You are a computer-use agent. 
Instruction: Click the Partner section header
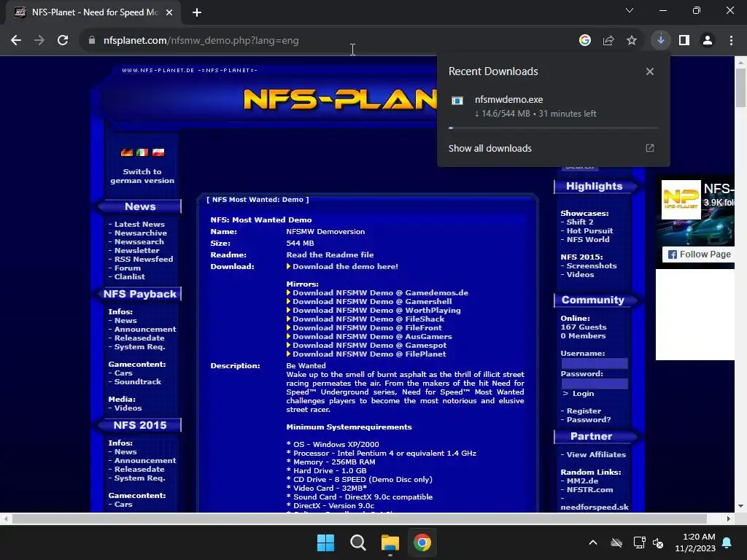[x=591, y=436]
